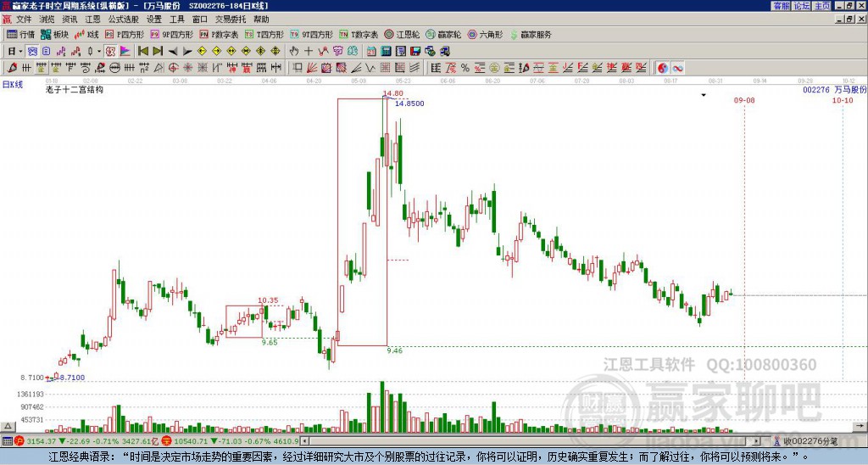Click the 老子十二宫结构 indicator label
The width and height of the screenshot is (868, 465).
coord(75,90)
